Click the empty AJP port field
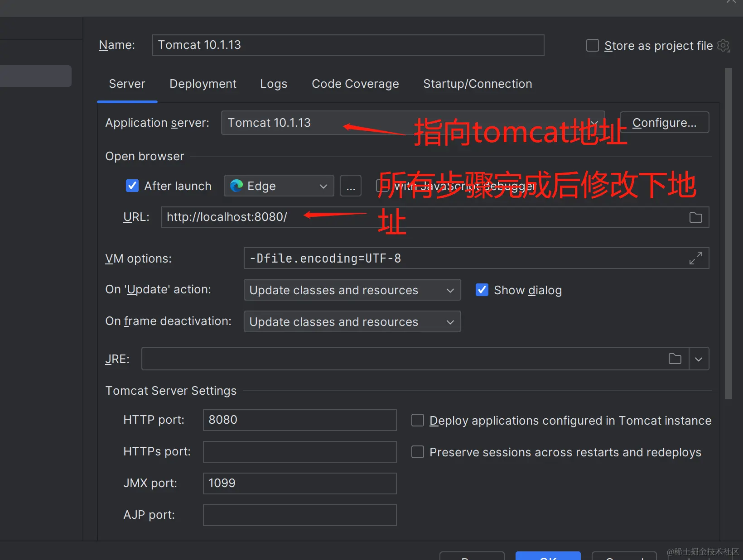This screenshot has width=743, height=560. (299, 515)
